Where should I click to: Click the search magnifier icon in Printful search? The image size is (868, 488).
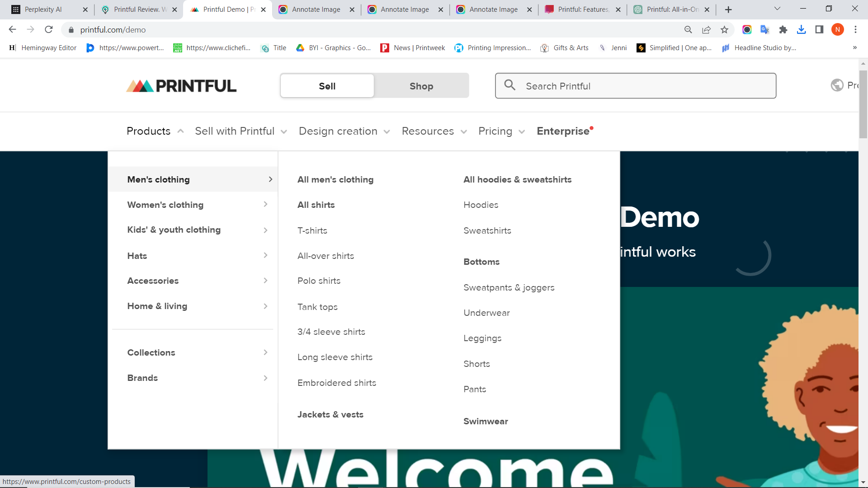pyautogui.click(x=509, y=85)
